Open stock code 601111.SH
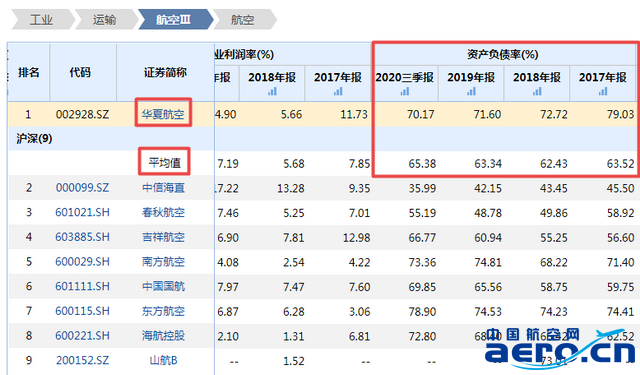The image size is (640, 375). tap(82, 286)
